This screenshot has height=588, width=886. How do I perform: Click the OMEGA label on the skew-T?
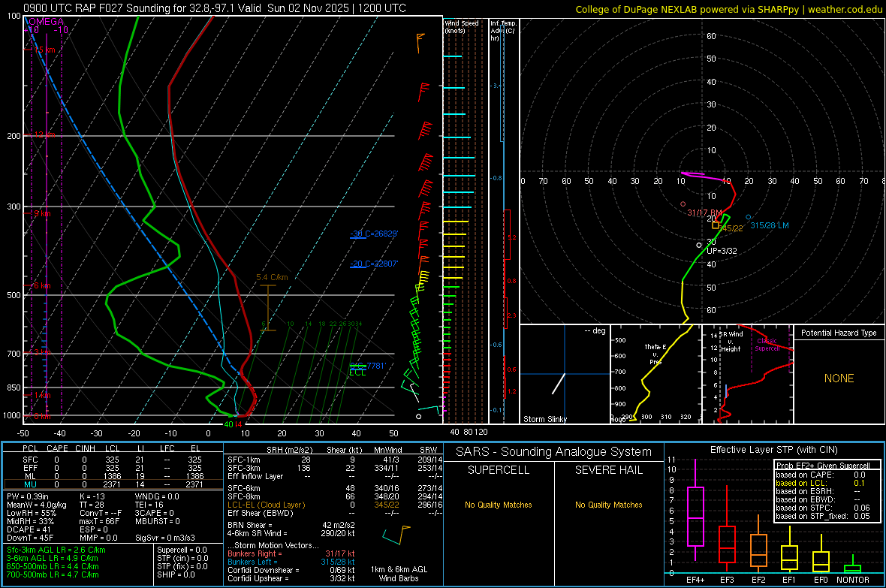tap(46, 22)
